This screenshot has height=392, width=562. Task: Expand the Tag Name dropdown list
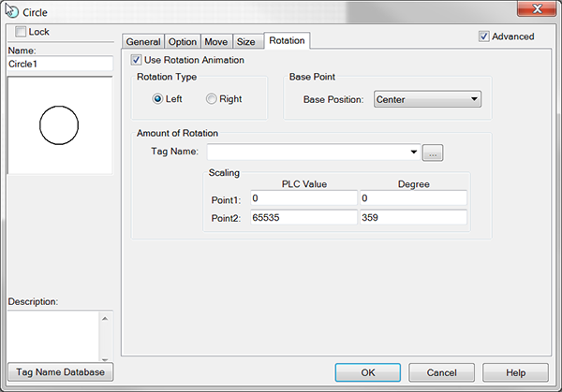point(413,152)
